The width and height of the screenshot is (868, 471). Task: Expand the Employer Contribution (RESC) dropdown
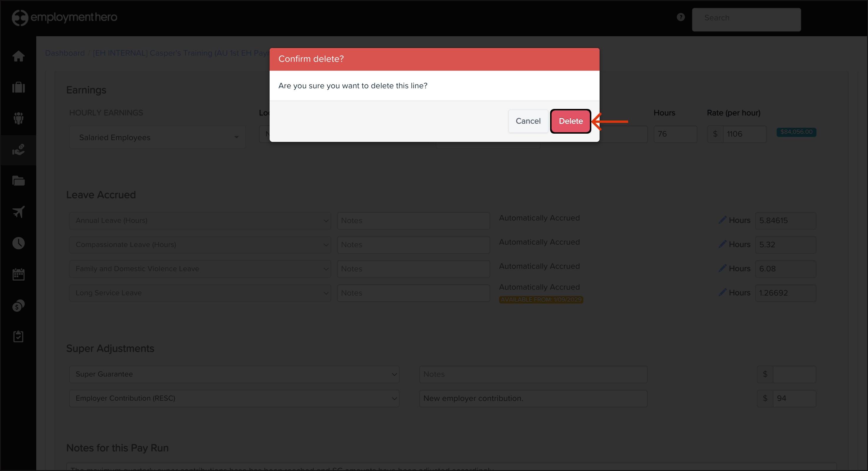click(x=234, y=398)
